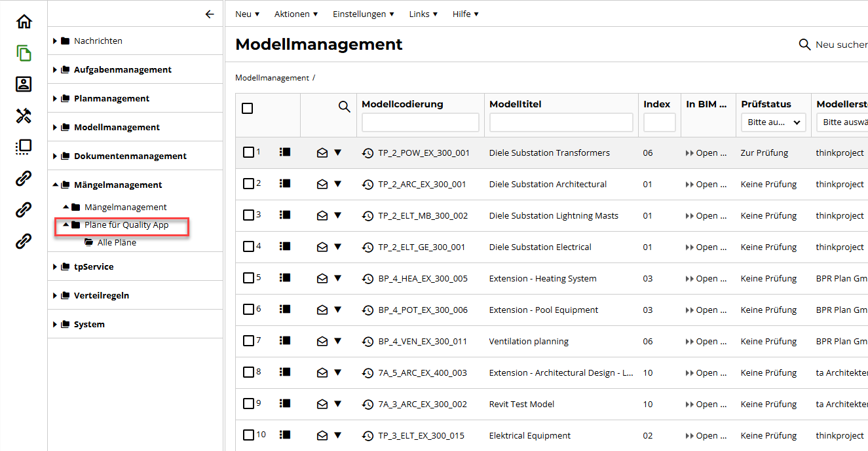The width and height of the screenshot is (868, 451).
Task: Open the Alle Pläne folder
Action: 117,242
